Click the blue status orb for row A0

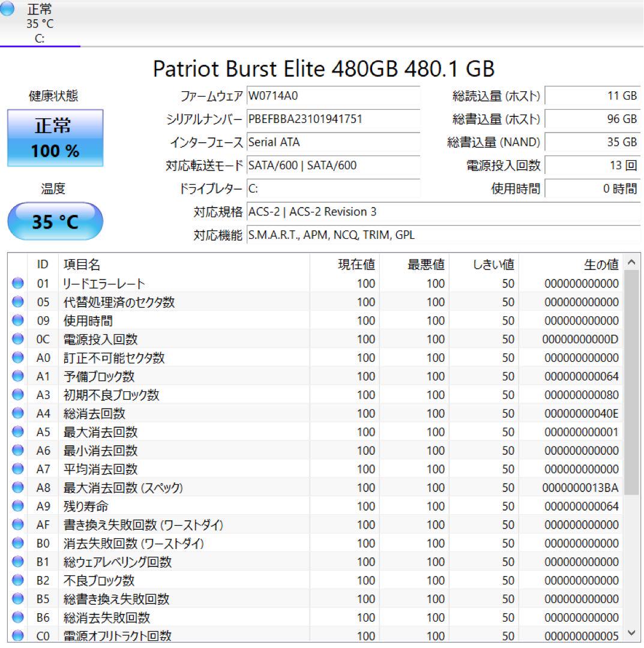(18, 358)
